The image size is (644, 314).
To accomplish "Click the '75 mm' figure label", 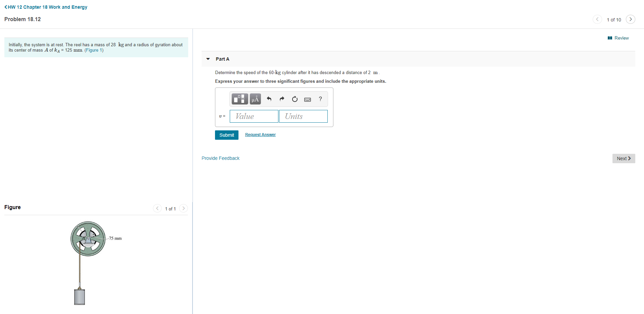I will (115, 238).
